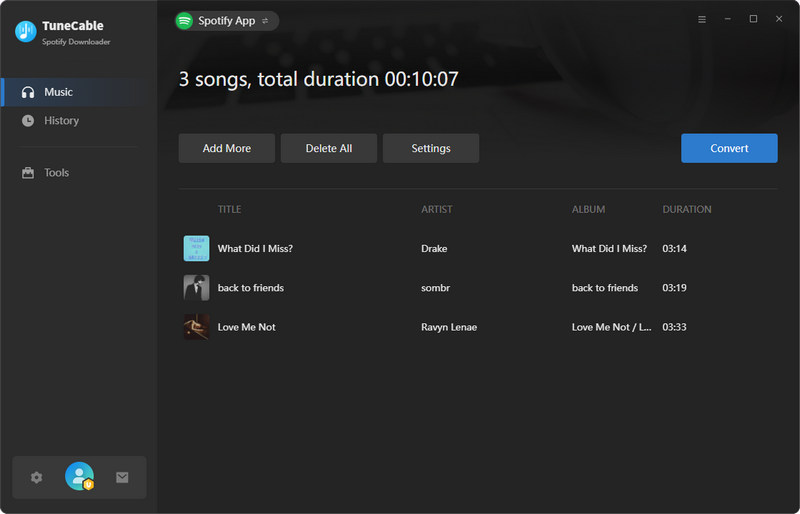
Task: Open the Settings button above song list
Action: [x=431, y=148]
